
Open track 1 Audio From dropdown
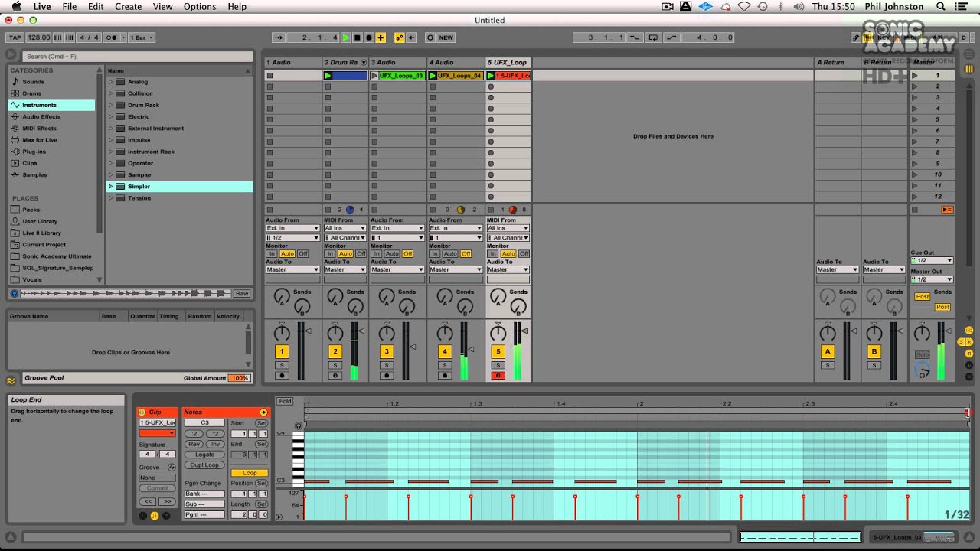click(x=292, y=228)
